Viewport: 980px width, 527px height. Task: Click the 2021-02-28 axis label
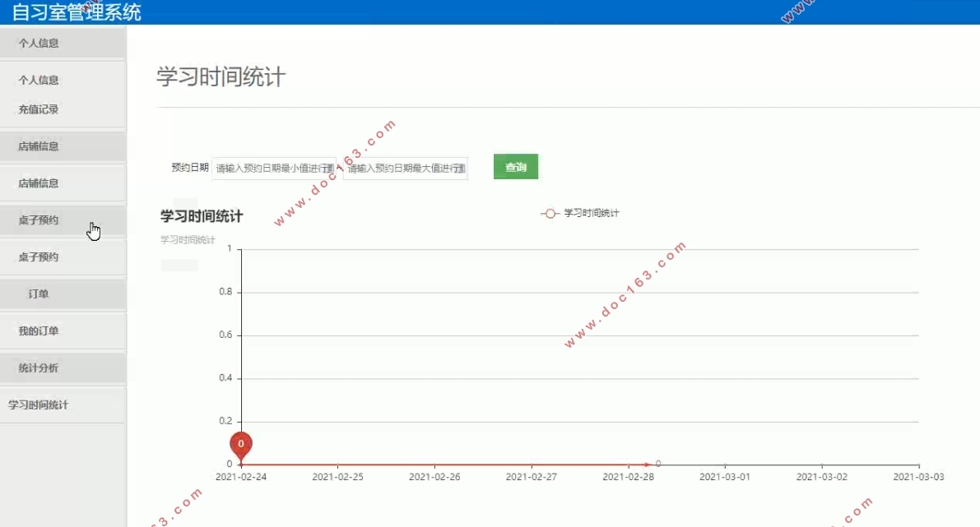pos(628,476)
